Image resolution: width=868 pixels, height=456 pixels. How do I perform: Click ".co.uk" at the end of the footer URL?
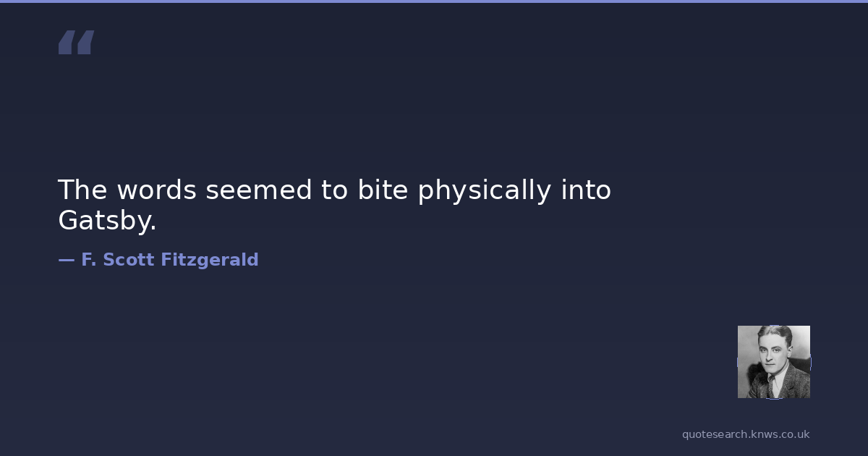(x=793, y=434)
